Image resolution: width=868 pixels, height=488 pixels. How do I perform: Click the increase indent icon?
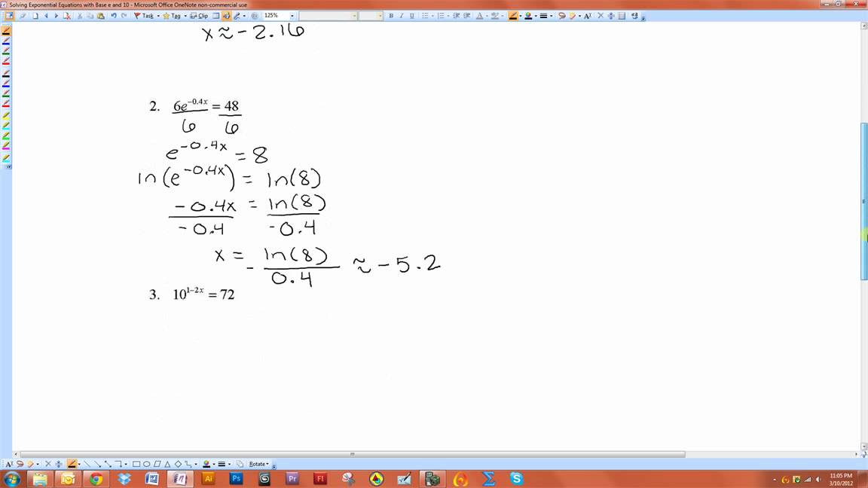[x=466, y=16]
